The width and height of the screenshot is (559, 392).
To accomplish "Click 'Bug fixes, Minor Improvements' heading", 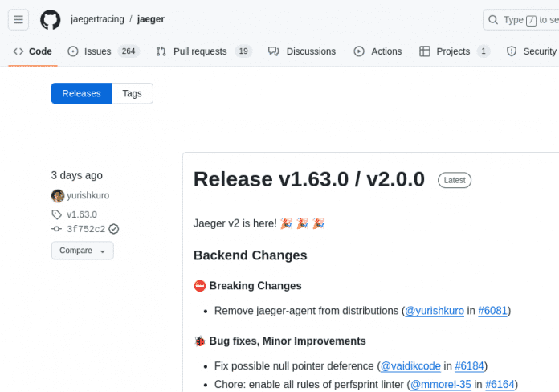I will coord(288,341).
